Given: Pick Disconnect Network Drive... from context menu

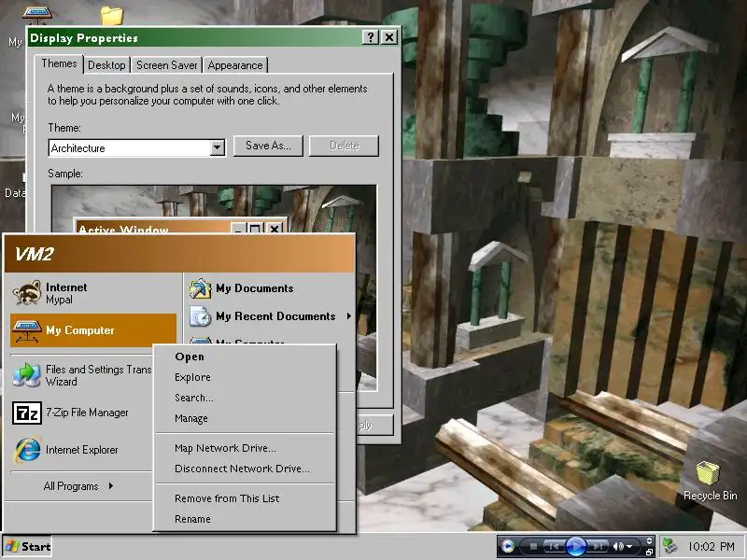Looking at the screenshot, I should point(245,469).
